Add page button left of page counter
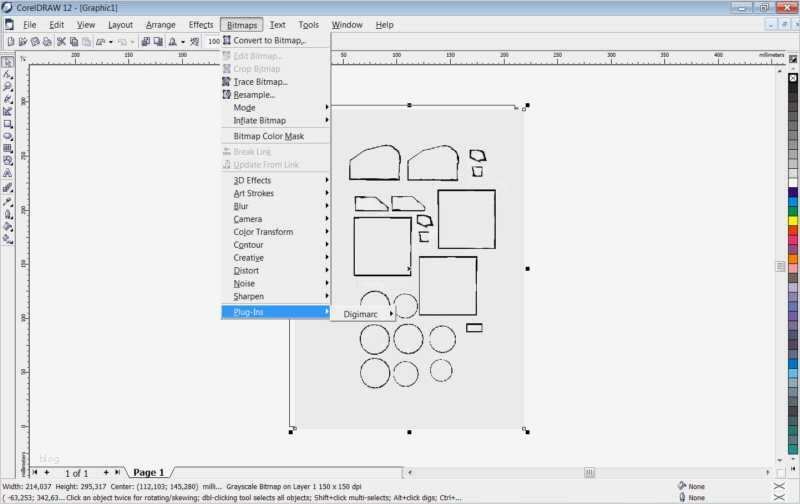 click(46, 472)
